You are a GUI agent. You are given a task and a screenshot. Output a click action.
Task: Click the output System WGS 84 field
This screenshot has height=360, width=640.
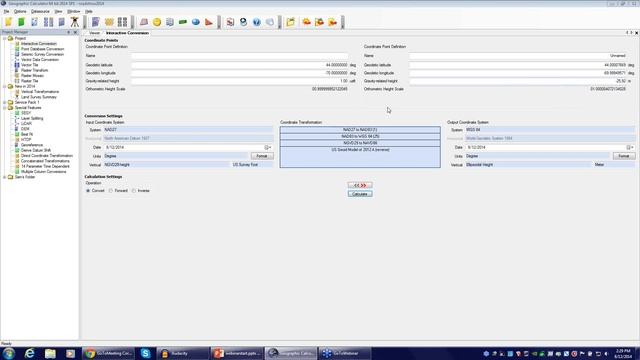550,130
